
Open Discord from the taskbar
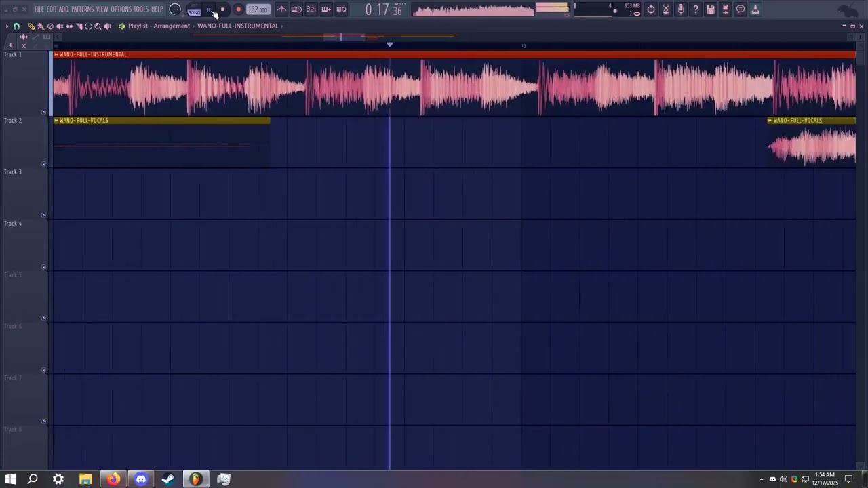pos(141,479)
